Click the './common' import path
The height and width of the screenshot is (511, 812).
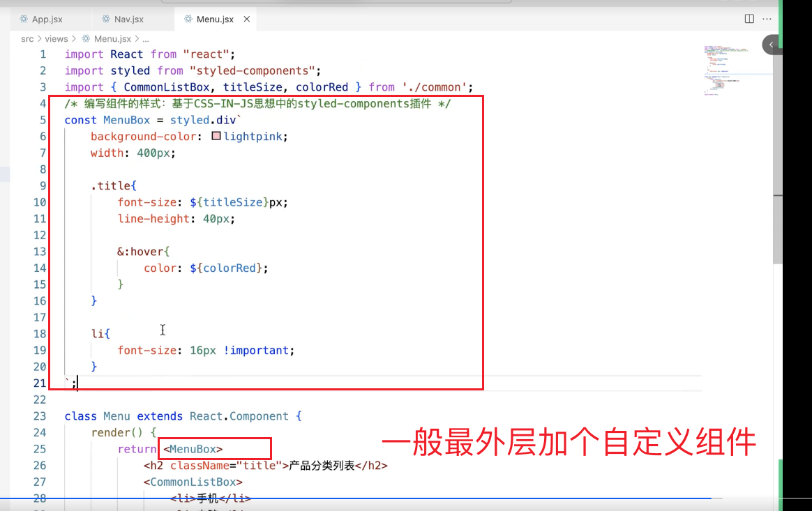(434, 88)
